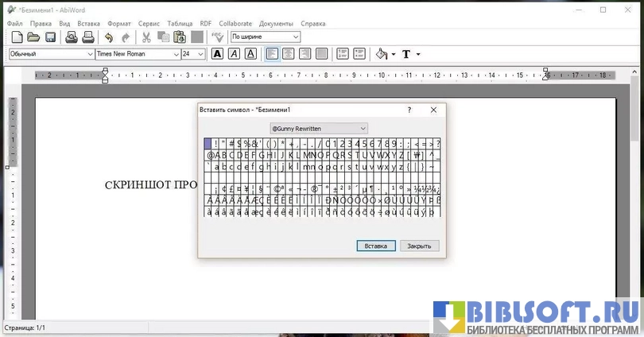
Task: Click the Закрыть button in the dialog
Action: pyautogui.click(x=419, y=246)
